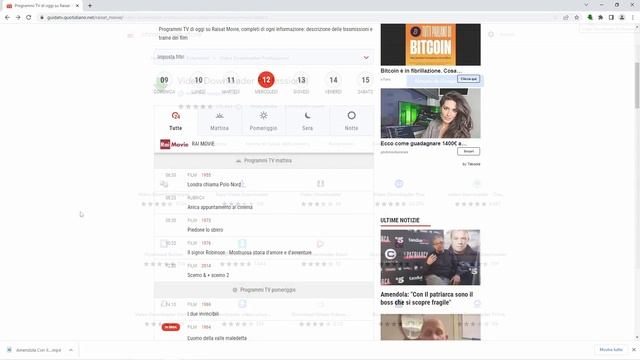640x360 pixels.
Task: Filter programs by Pomeriggio
Action: click(263, 121)
